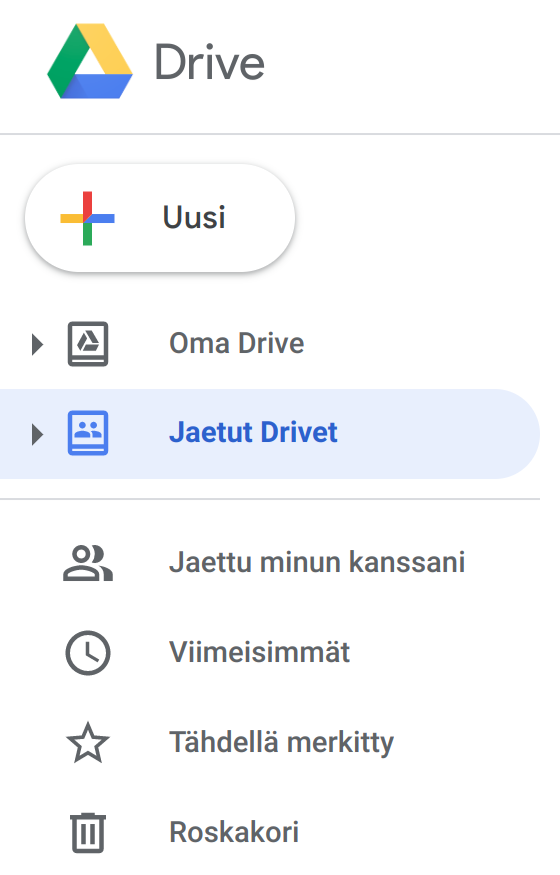Click the star outline icon
Image resolution: width=560 pixels, height=875 pixels.
88,743
